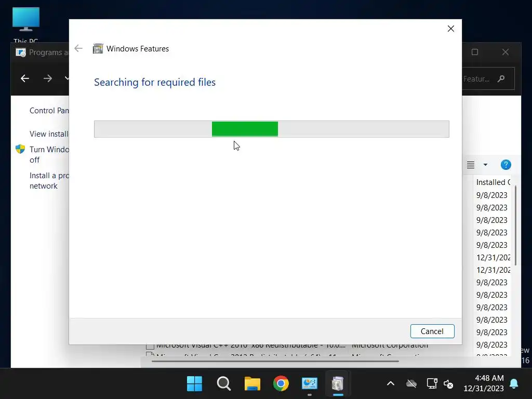Click the view options list icon
Screen dimensions: 532x399
[471, 165]
